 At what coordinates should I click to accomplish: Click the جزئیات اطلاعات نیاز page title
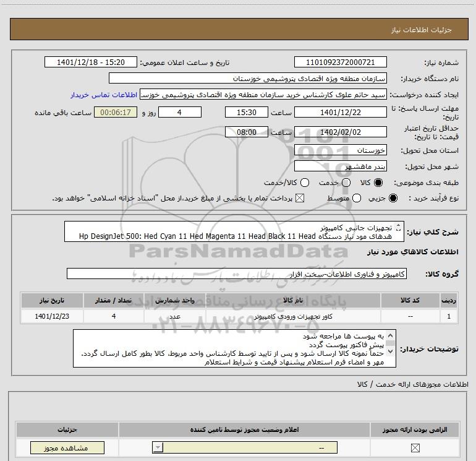422,30
